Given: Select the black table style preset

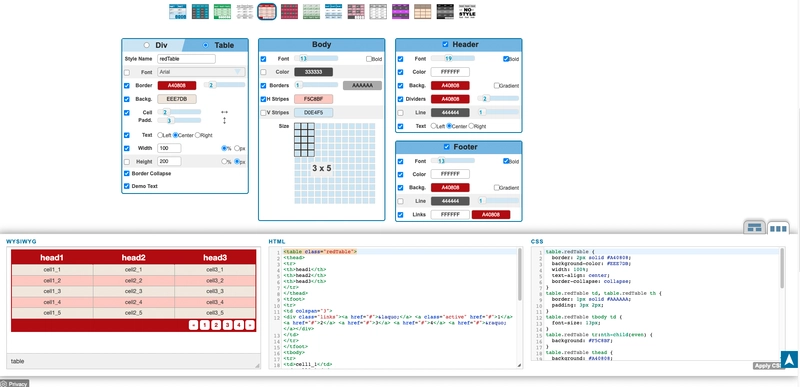Looking at the screenshot, I should 445,11.
